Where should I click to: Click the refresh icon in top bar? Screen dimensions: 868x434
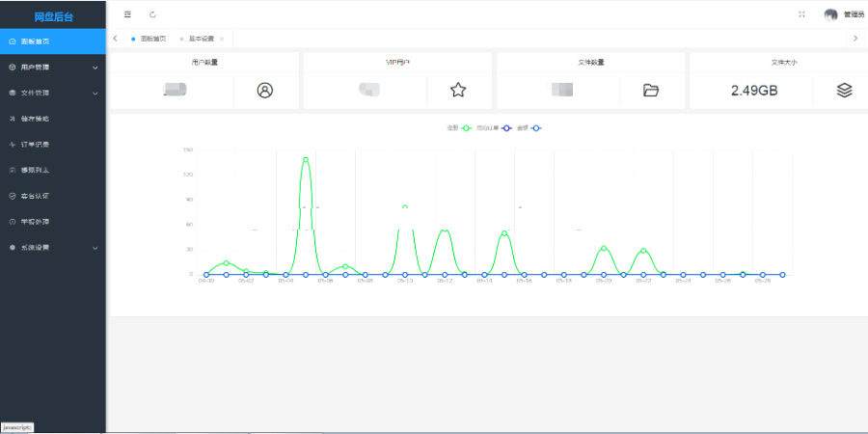pyautogui.click(x=152, y=14)
